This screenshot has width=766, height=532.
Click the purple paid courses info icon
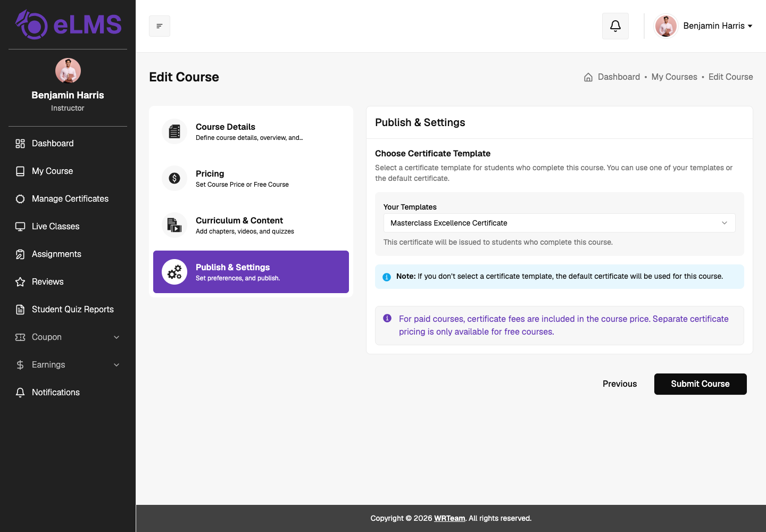[387, 318]
